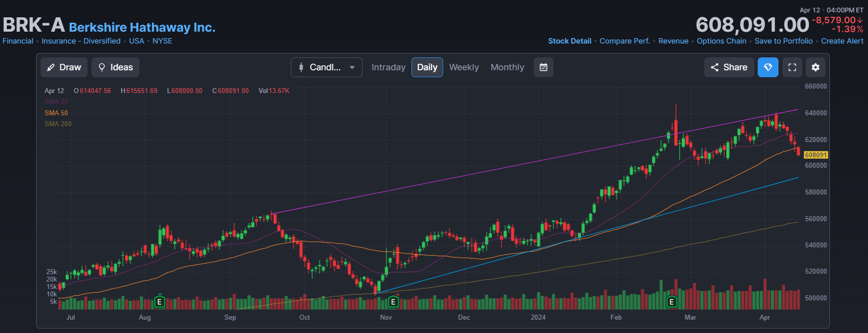Open the calendar date range picker
This screenshot has width=868, height=333.
[x=544, y=67]
